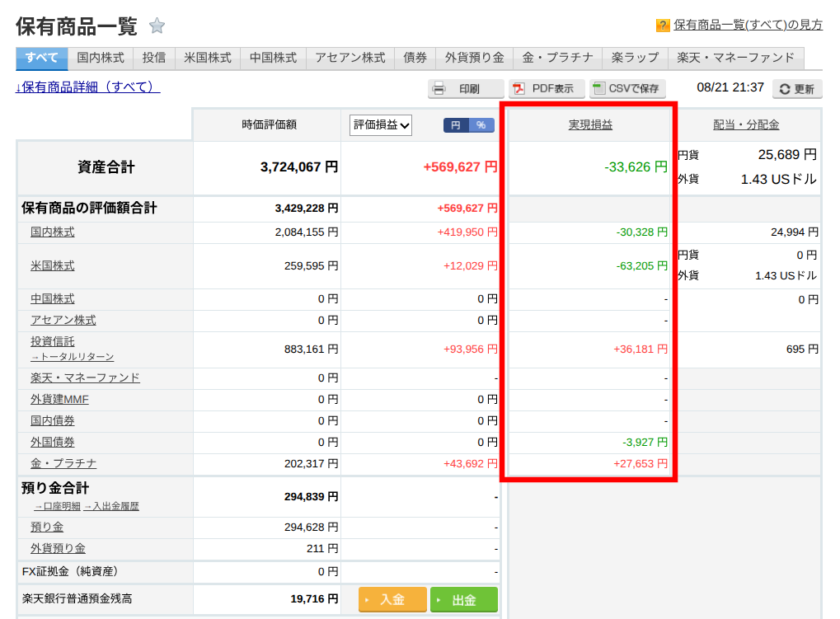
Task: Click the 投資信託 realized gain +36,181 円
Action: click(641, 349)
